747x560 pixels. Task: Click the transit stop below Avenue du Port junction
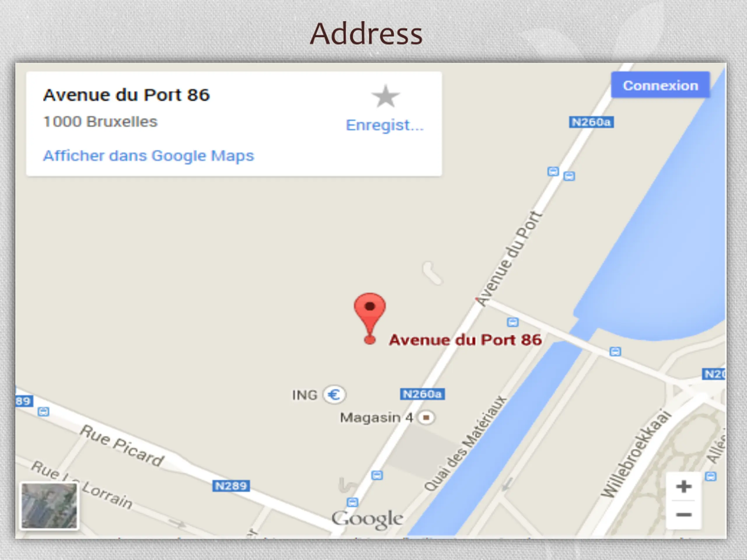coord(513,322)
